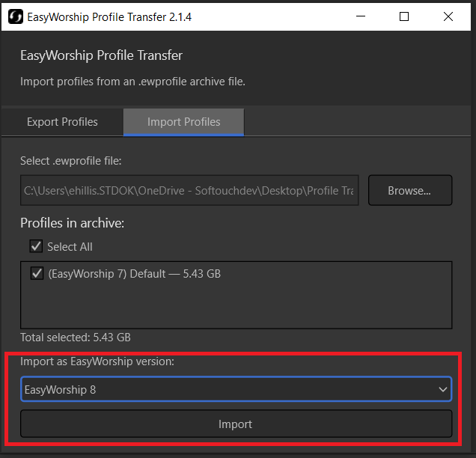Click the EasyWorship app icon in title bar
The image size is (476, 458).
click(x=15, y=16)
